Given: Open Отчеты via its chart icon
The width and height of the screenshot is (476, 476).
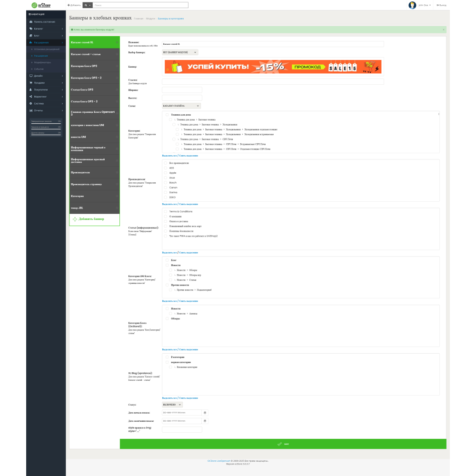Looking at the screenshot, I should [x=31, y=110].
